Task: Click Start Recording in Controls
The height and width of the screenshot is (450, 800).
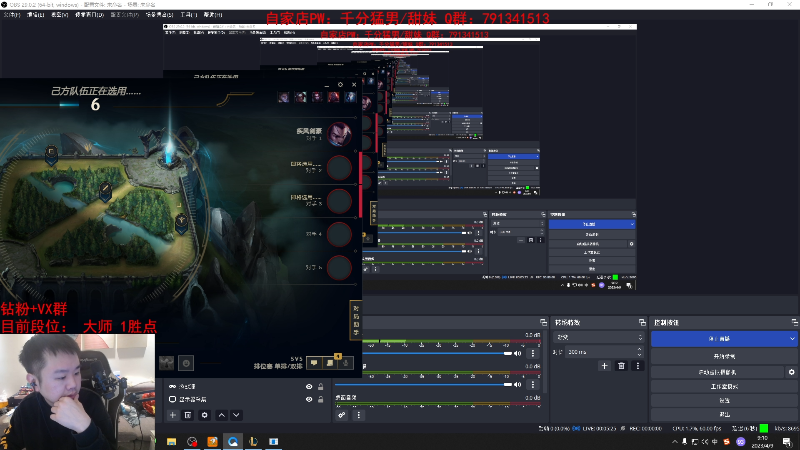Action: tap(724, 357)
